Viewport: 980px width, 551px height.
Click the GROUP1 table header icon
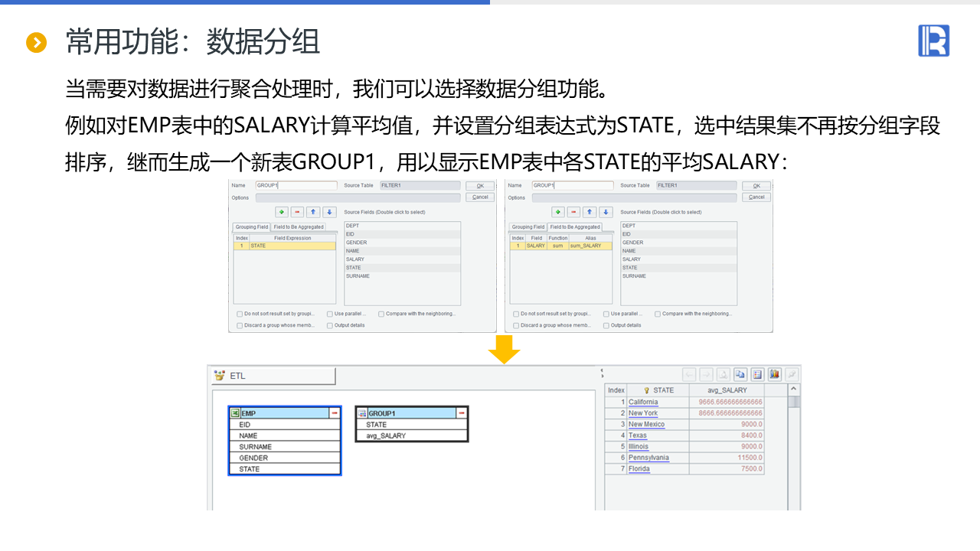click(363, 413)
